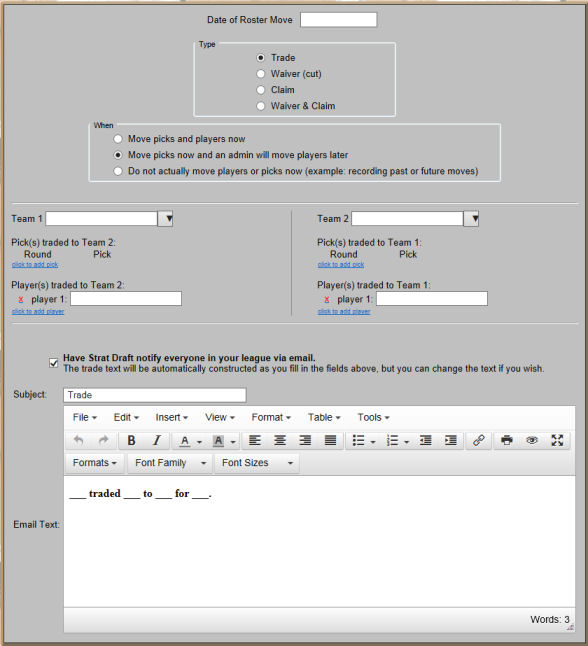
Task: Click to add player under Team 1
Action: tap(38, 311)
